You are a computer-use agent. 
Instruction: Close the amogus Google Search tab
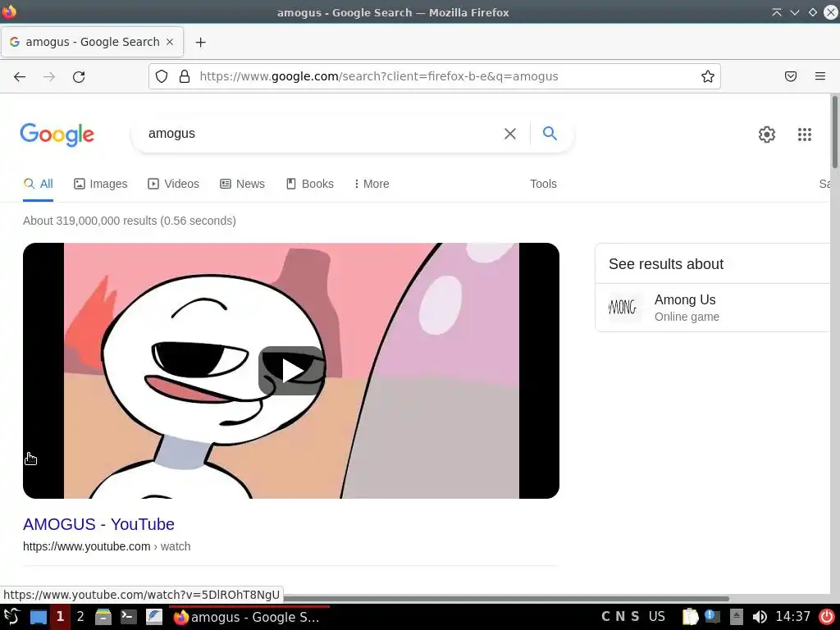170,42
